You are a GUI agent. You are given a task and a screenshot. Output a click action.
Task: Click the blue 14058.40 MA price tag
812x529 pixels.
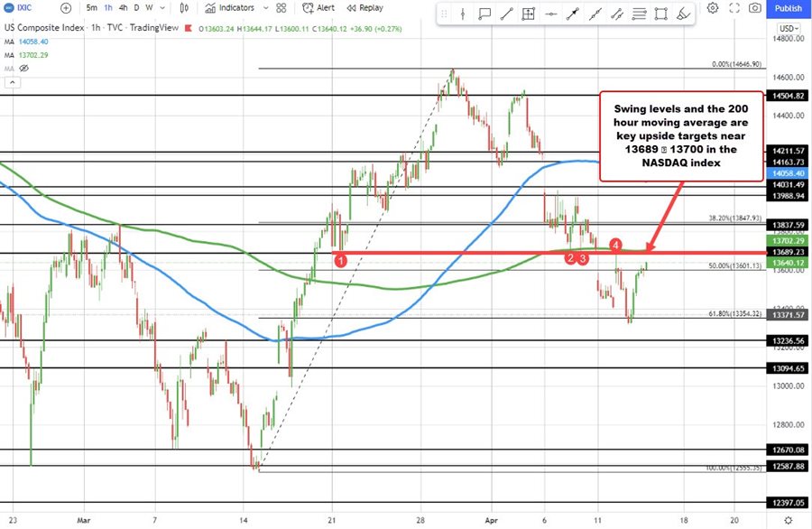789,173
